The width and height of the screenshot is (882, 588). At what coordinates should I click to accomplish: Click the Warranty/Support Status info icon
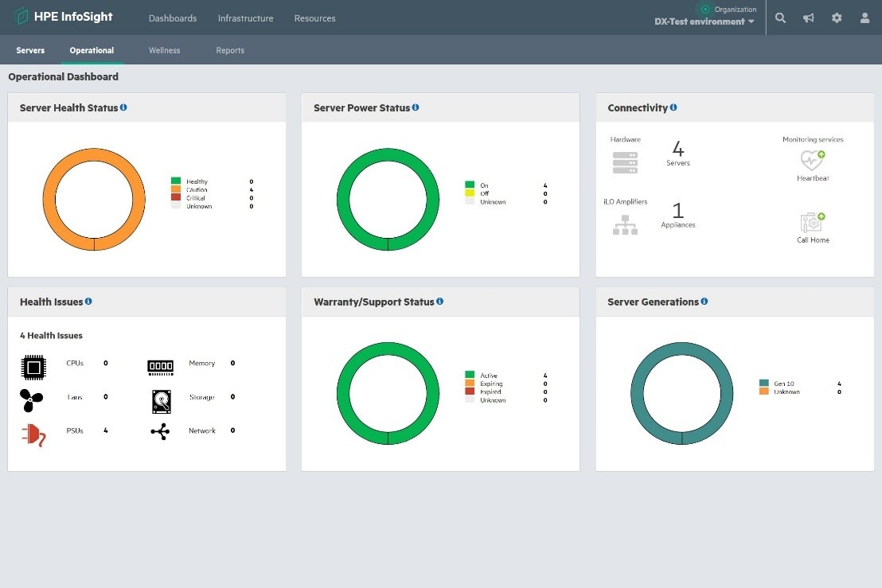pos(439,302)
